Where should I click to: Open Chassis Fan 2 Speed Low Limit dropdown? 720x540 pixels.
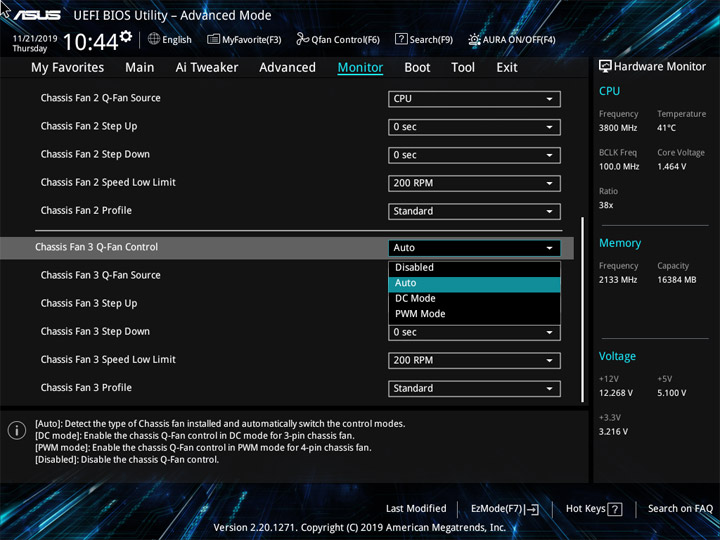tap(474, 183)
